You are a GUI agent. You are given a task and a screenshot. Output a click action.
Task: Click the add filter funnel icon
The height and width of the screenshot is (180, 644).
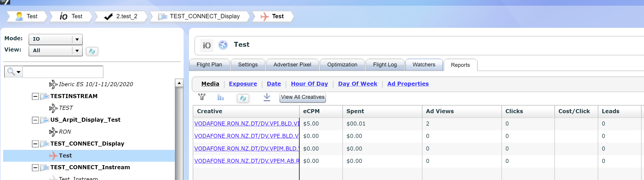point(202,97)
